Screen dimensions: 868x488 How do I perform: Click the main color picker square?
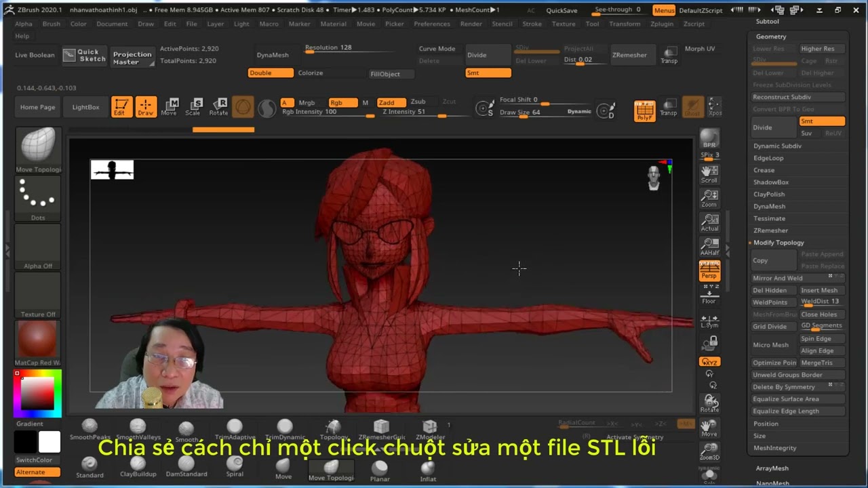[x=37, y=392]
